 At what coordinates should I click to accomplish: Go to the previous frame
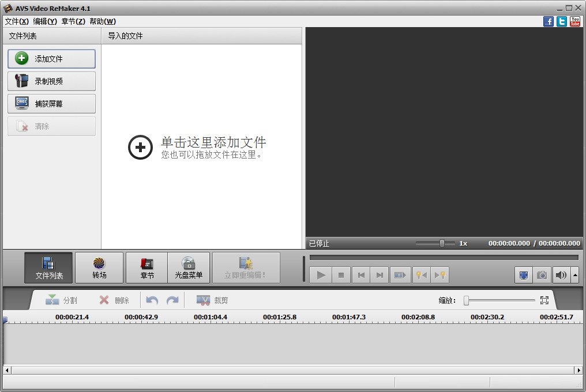pos(361,276)
